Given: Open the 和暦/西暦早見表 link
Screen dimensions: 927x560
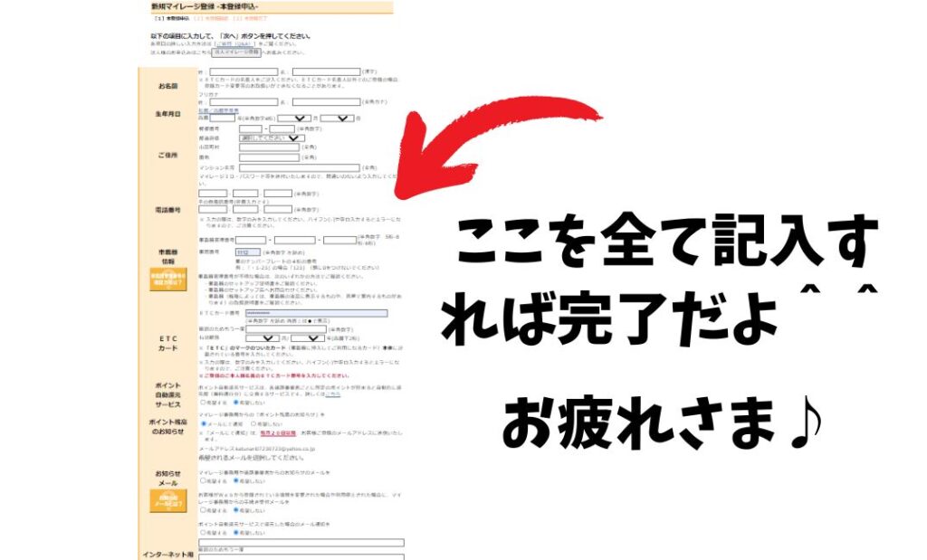Looking at the screenshot, I should click(x=219, y=110).
